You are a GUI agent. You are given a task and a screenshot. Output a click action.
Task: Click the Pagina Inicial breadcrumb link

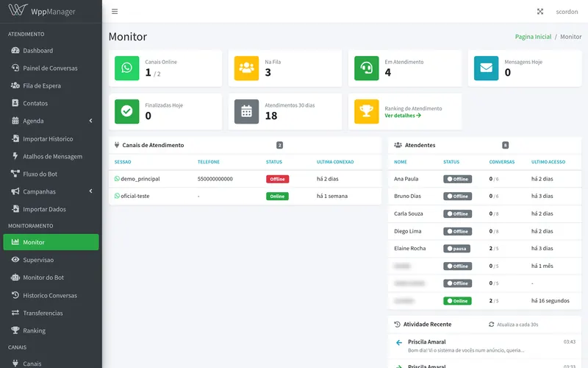tap(533, 37)
